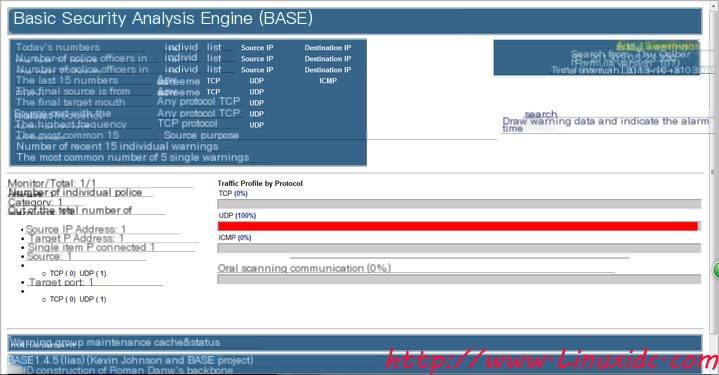Viewport: 719px width, 375px height.
Task: Click TCP (0) count below Target port
Action: [63, 299]
